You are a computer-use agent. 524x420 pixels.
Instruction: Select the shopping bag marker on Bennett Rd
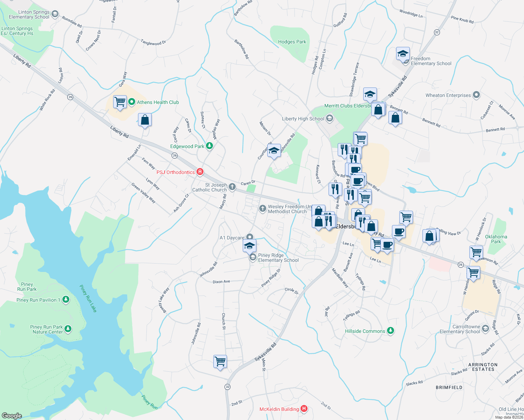point(395,118)
